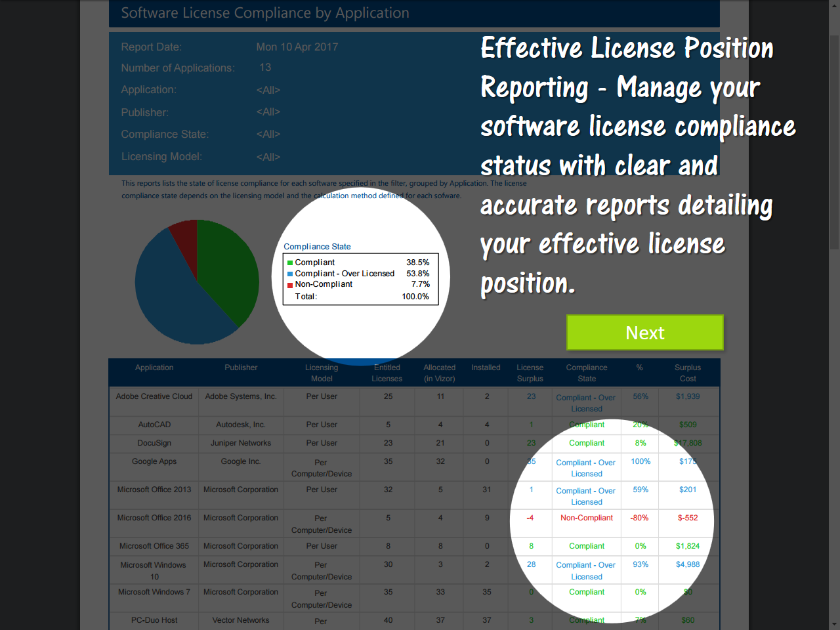
Task: Click the Publisher column header
Action: coord(241,367)
